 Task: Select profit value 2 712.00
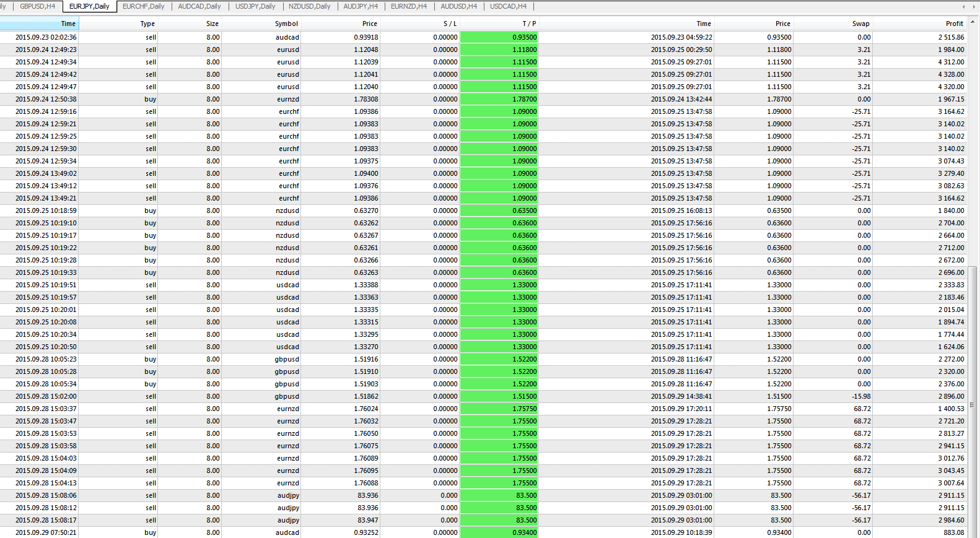coord(951,248)
